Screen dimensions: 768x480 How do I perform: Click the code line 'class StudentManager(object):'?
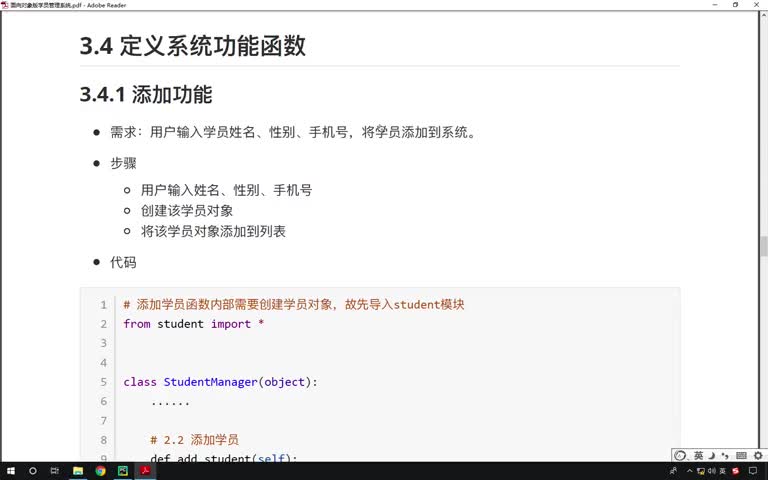[220, 382]
